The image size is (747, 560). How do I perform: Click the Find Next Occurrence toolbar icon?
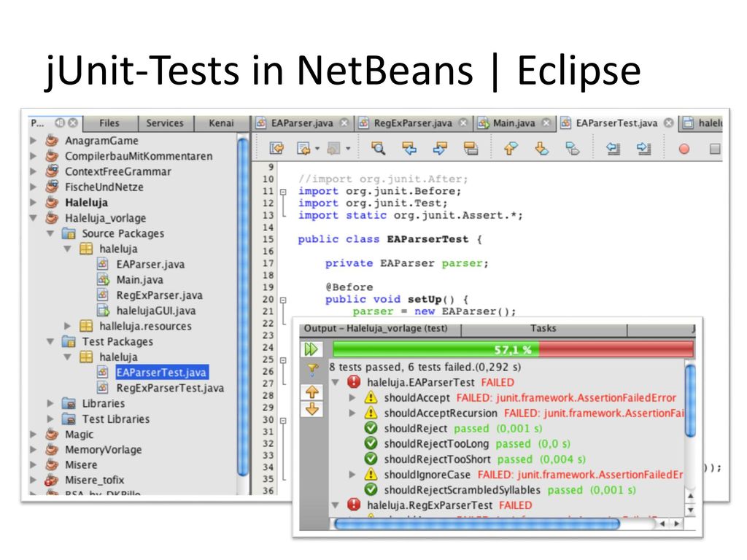pyautogui.click(x=440, y=149)
